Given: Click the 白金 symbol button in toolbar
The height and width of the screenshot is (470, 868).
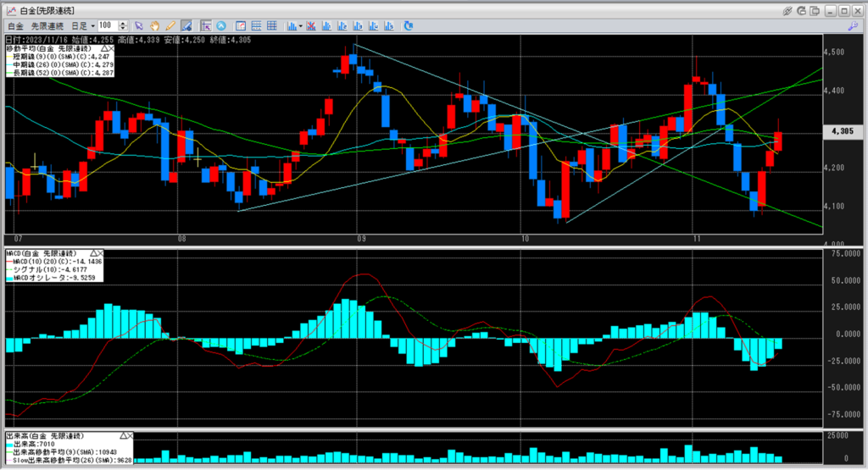Looking at the screenshot, I should (16, 26).
